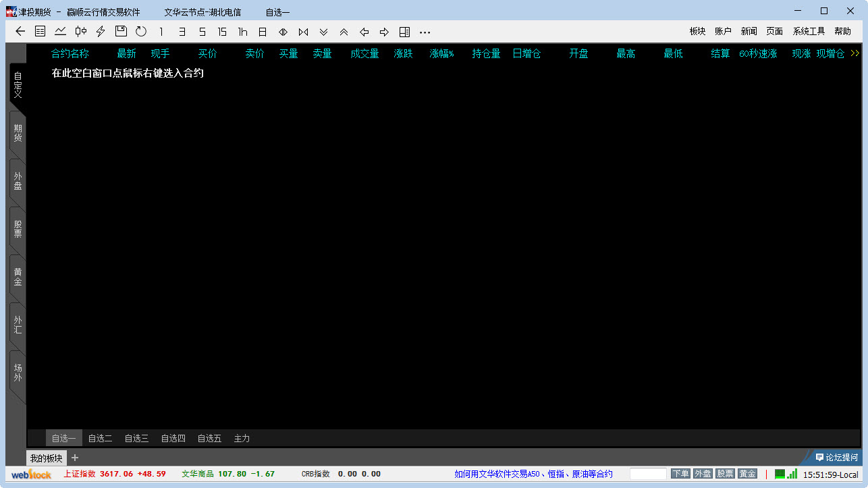This screenshot has width=868, height=488.
Task: Select the daily 日 period icon
Action: (x=263, y=31)
